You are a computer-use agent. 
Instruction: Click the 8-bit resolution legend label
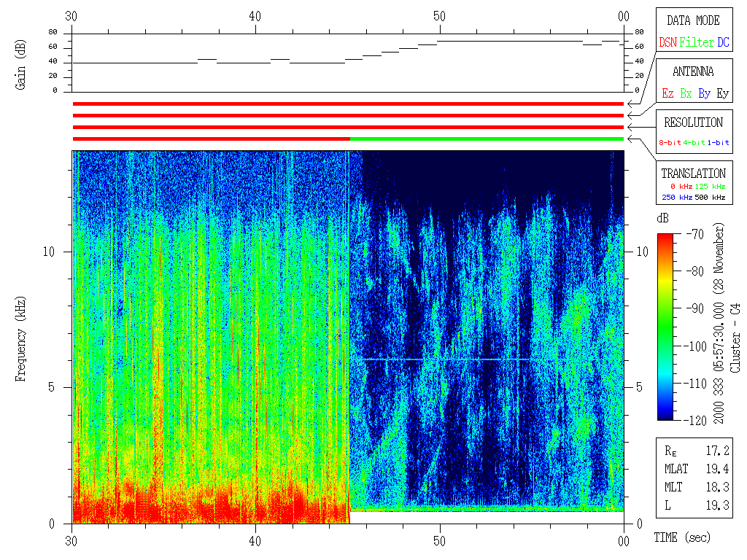pyautogui.click(x=670, y=143)
